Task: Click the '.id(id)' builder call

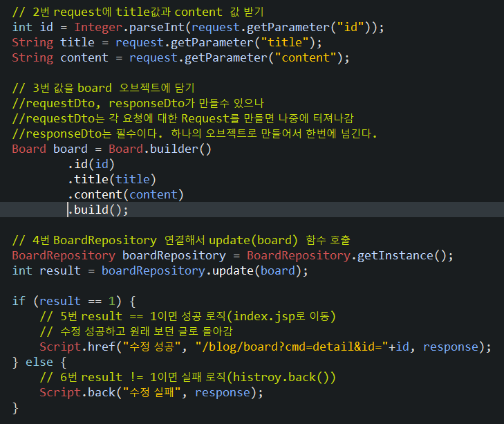Action: tap(91, 164)
